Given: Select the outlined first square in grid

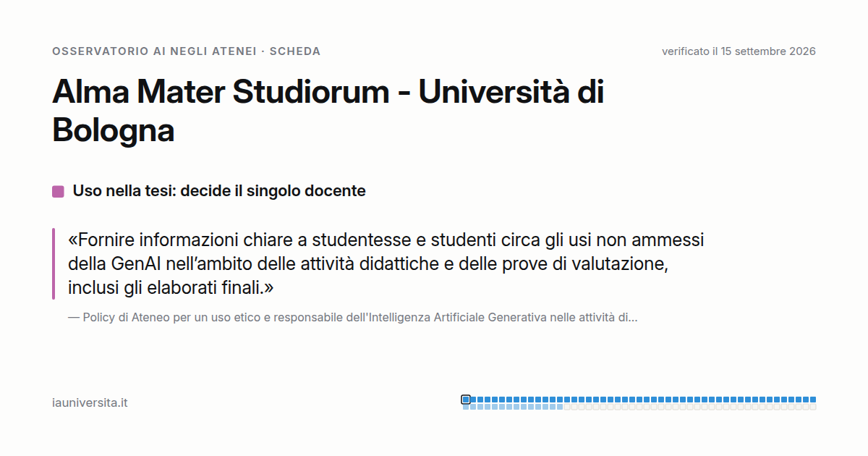Looking at the screenshot, I should (x=466, y=400).
